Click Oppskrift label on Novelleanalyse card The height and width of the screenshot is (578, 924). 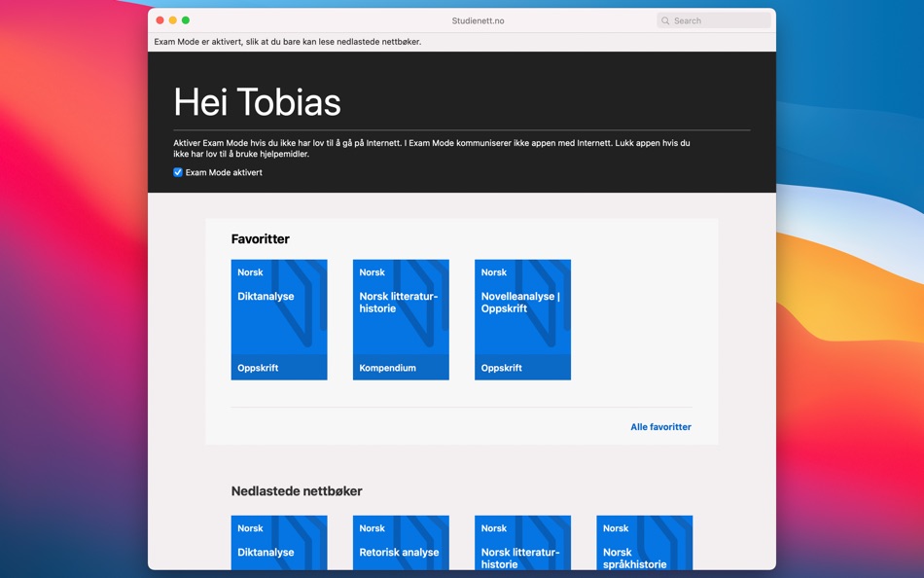[502, 368]
